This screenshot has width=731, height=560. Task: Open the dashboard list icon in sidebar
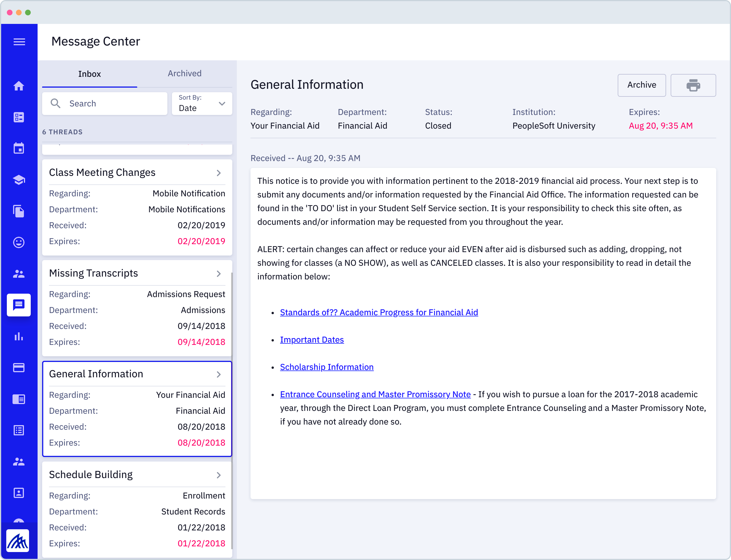click(x=19, y=117)
